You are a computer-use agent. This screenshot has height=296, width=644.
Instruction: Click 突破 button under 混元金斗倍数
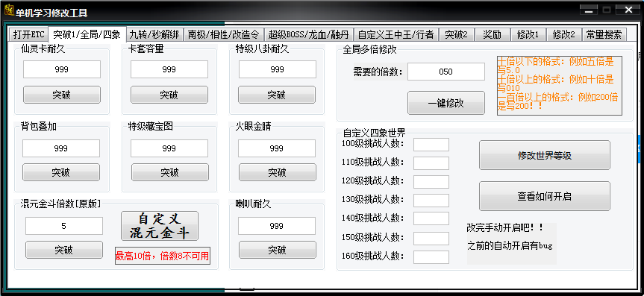pyautogui.click(x=64, y=250)
